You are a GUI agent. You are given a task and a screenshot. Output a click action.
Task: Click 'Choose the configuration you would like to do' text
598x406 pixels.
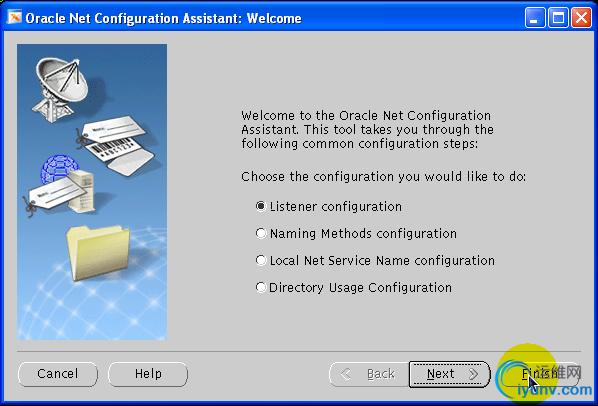coord(384,177)
